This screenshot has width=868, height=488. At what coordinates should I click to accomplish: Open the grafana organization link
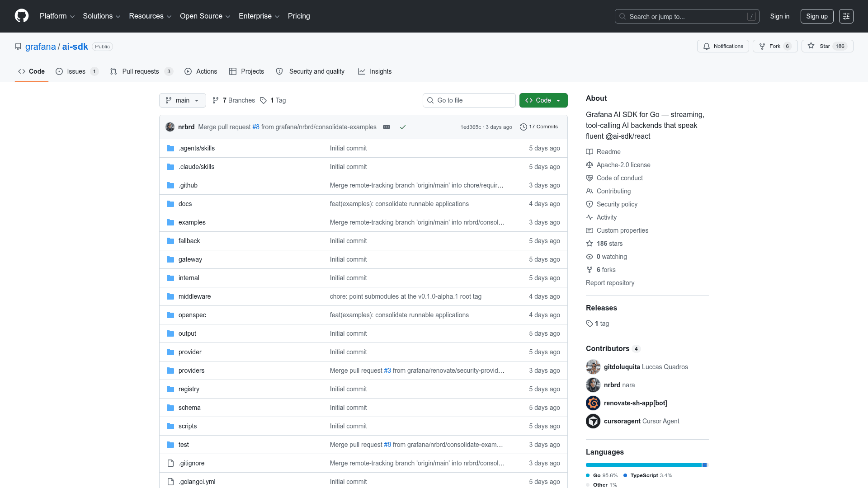[x=41, y=47]
